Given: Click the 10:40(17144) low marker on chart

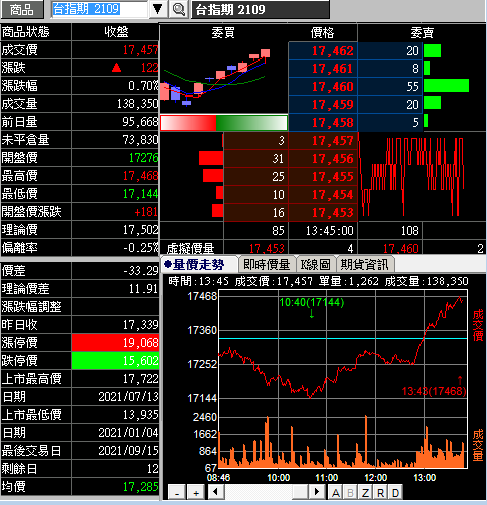Looking at the screenshot, I should point(312,303).
